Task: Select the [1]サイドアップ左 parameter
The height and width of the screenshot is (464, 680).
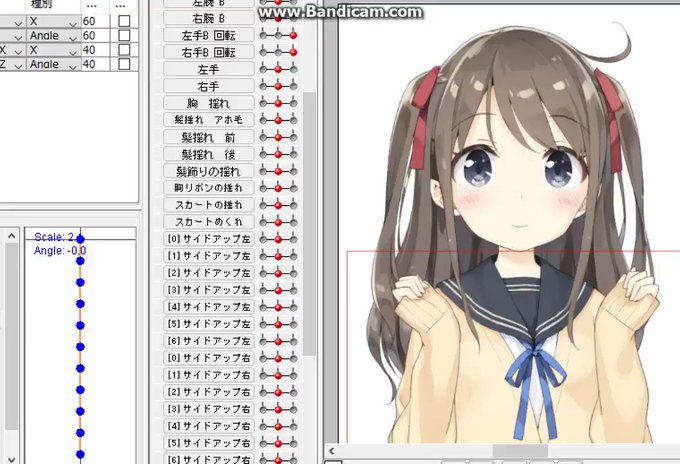Action: coord(209,255)
